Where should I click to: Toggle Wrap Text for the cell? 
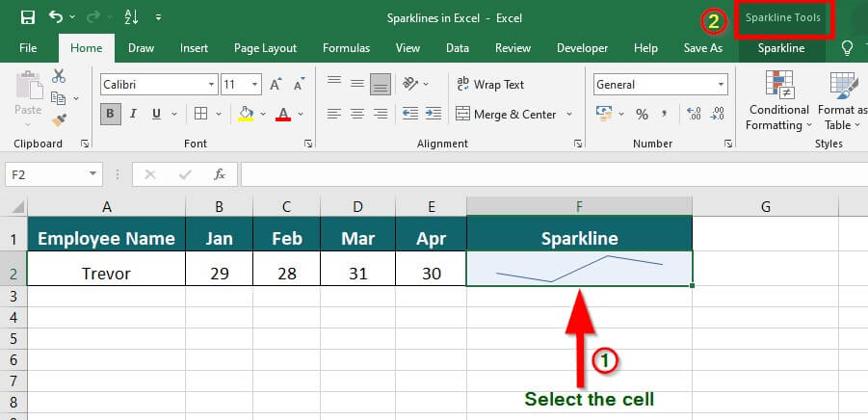point(489,85)
